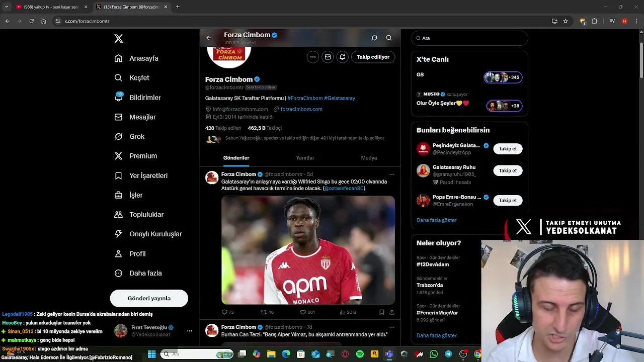Viewport: 644px width, 362px height.
Task: Go back with the profile header arrow
Action: point(209,38)
